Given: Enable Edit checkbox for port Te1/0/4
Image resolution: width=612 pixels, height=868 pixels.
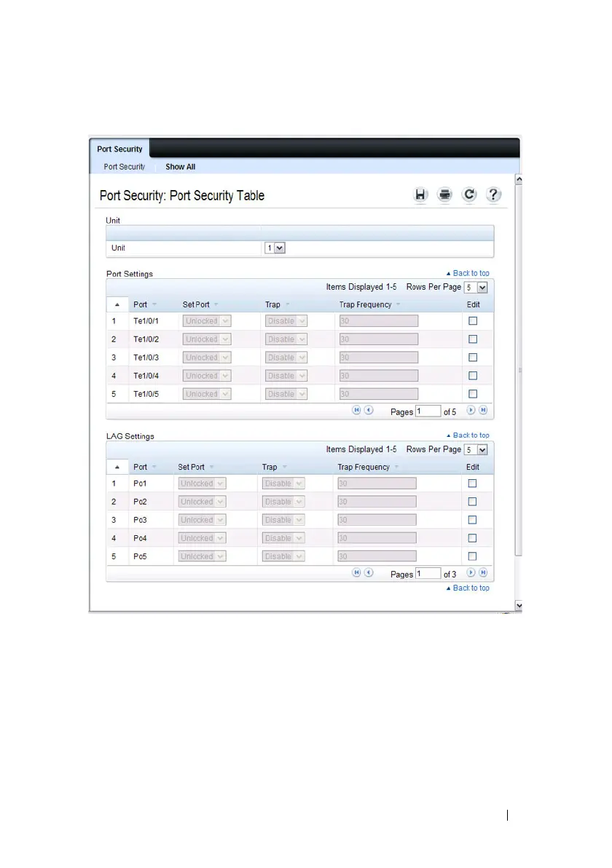Looking at the screenshot, I should click(473, 376).
